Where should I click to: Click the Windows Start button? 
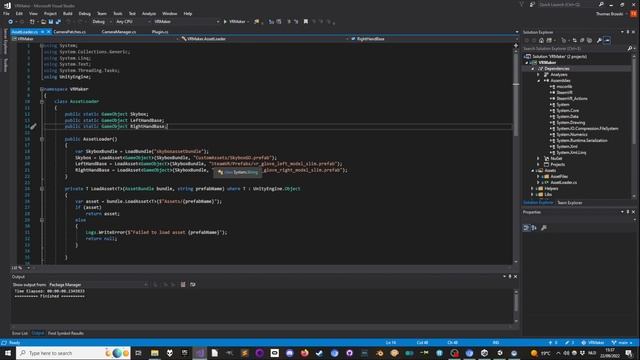[8, 353]
